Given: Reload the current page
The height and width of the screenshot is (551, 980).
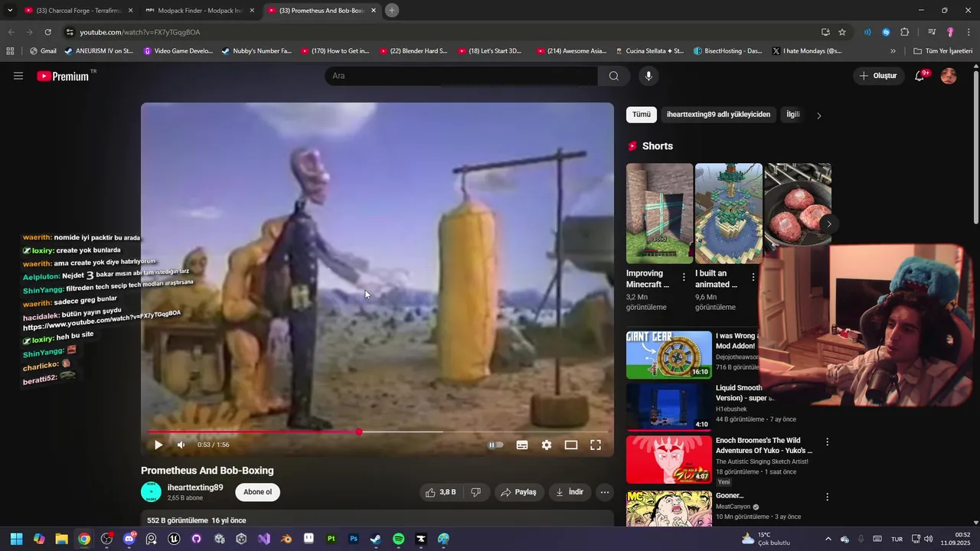Looking at the screenshot, I should tap(47, 32).
